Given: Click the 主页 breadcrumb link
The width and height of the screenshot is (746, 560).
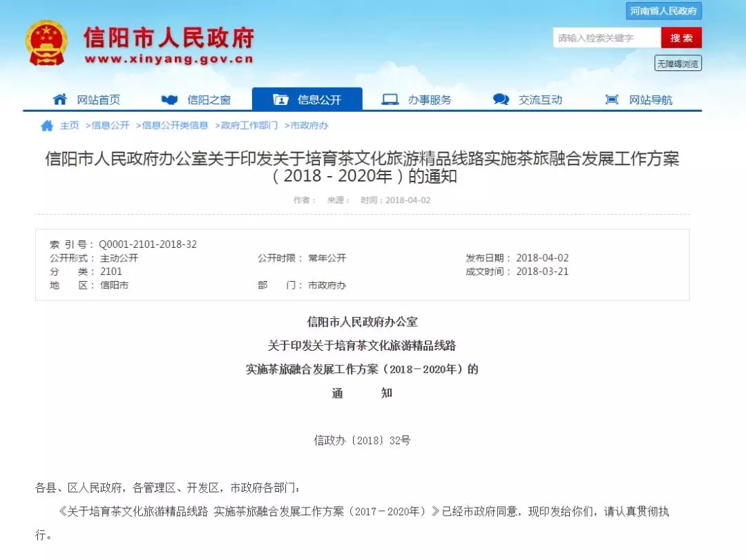Looking at the screenshot, I should point(69,126).
